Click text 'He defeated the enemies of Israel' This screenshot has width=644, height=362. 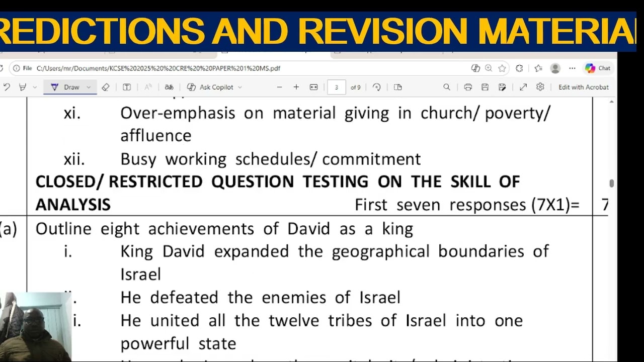[261, 298]
